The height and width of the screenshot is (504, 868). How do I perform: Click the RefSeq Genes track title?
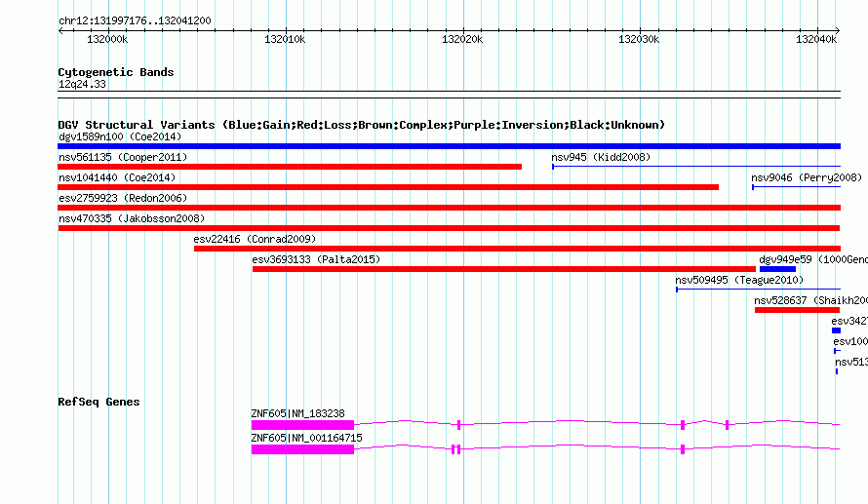point(99,402)
